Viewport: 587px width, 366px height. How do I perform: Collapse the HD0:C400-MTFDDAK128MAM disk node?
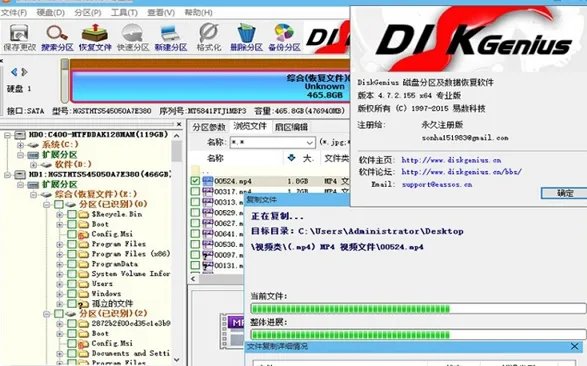coord(7,135)
